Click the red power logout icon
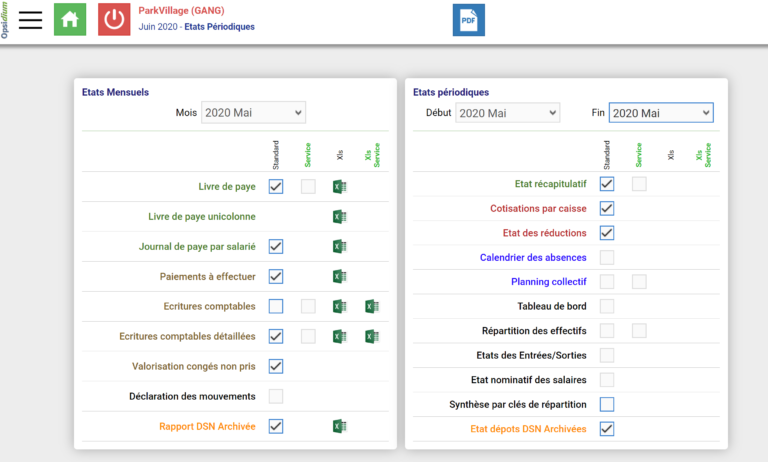768x462 pixels. 114,20
